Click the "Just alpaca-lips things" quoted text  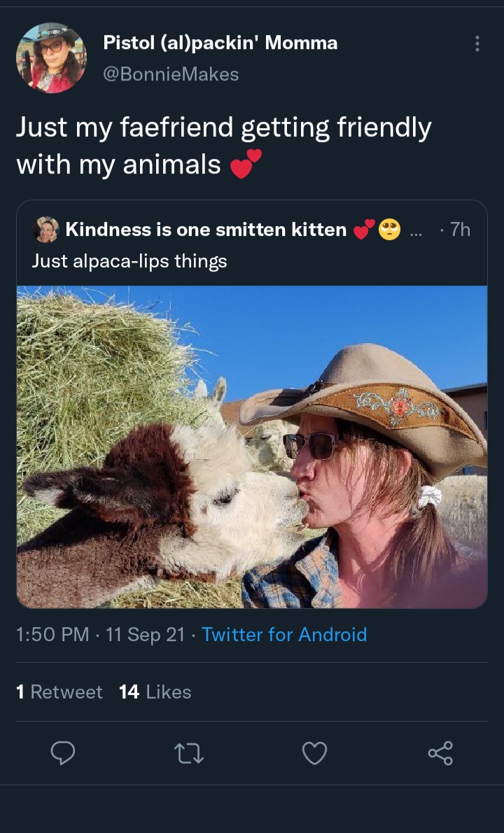[129, 261]
